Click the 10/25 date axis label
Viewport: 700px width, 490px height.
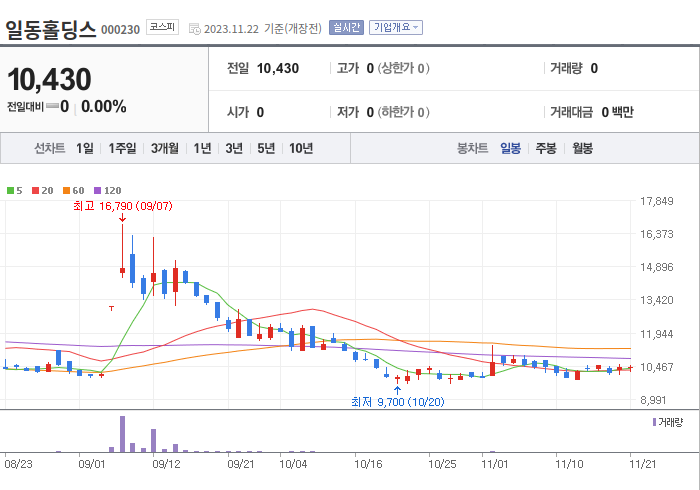pyautogui.click(x=442, y=464)
